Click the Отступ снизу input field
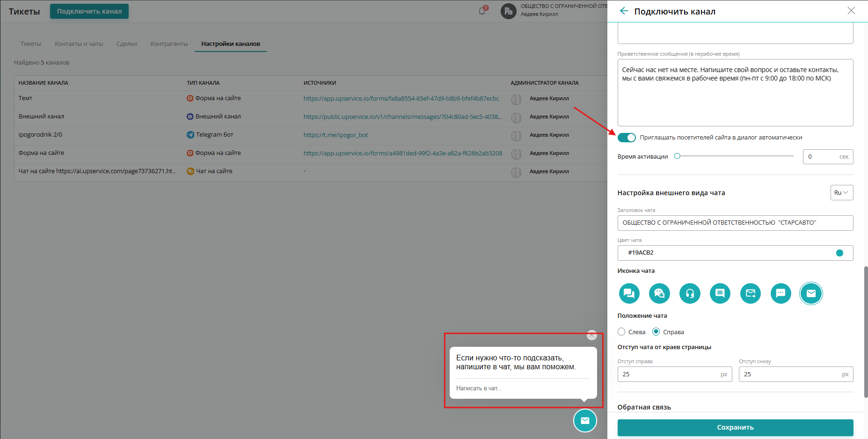This screenshot has width=868, height=439. (x=796, y=374)
